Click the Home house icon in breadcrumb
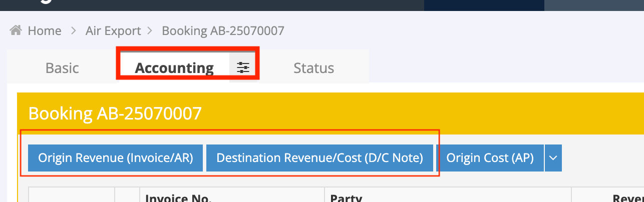The width and height of the screenshot is (644, 202). point(16,31)
